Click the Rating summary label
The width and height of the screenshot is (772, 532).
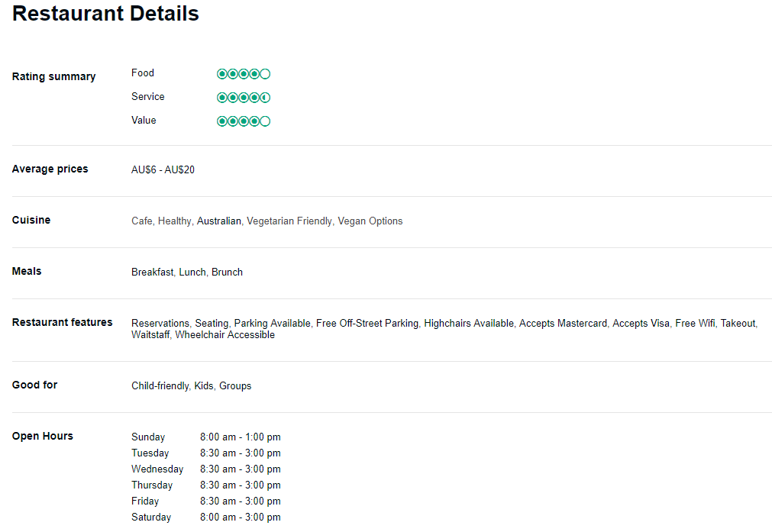point(53,77)
